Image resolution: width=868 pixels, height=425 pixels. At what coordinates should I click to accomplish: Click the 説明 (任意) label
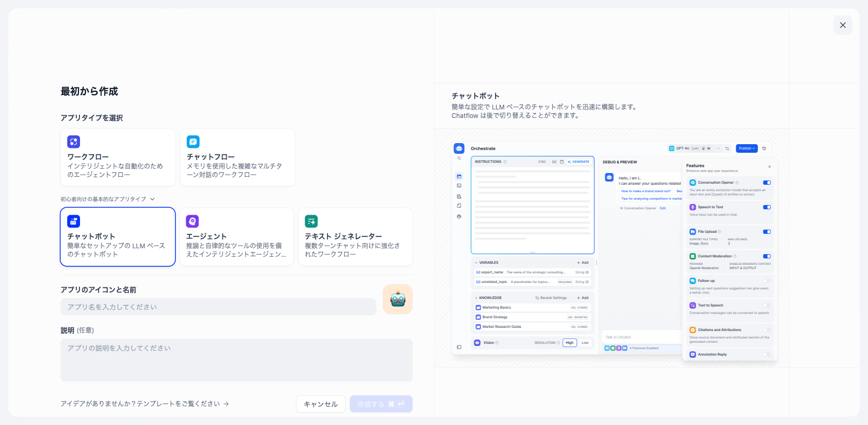77,330
